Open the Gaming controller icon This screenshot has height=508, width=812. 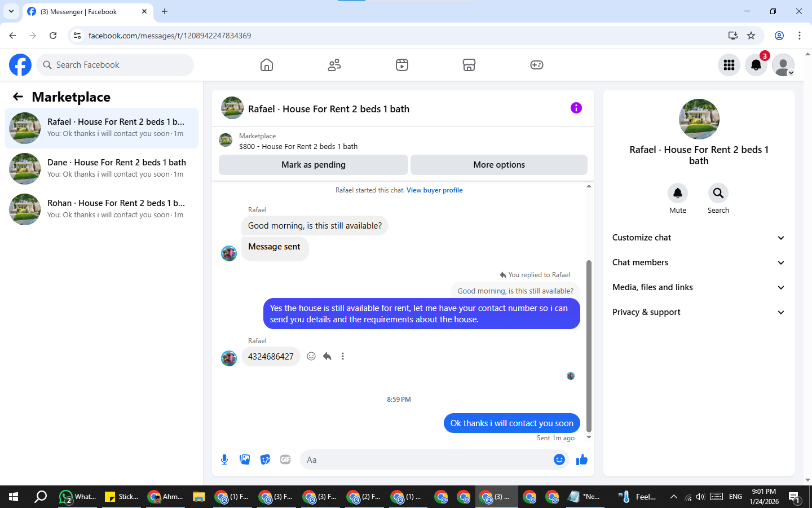click(x=537, y=65)
